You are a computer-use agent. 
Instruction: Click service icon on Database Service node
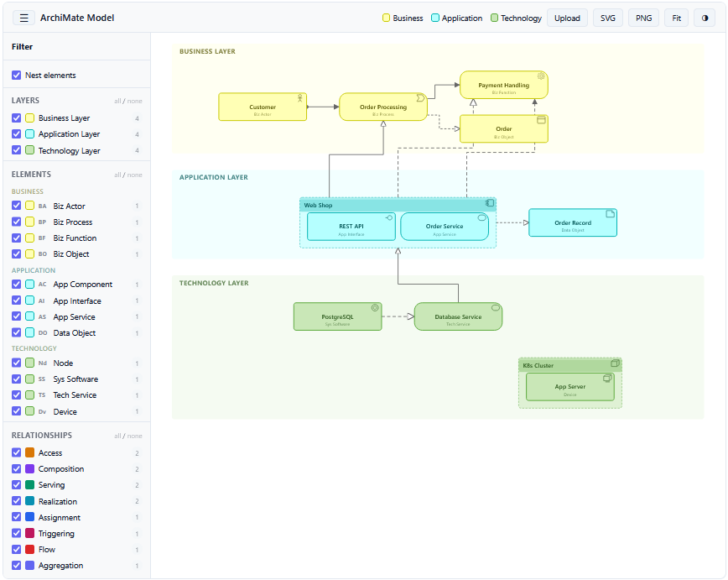tap(496, 308)
